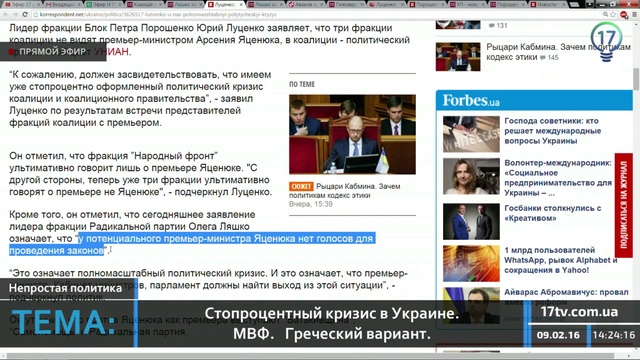
Task: Click the vertical page scrollbar thumb
Action: pos(636,79)
